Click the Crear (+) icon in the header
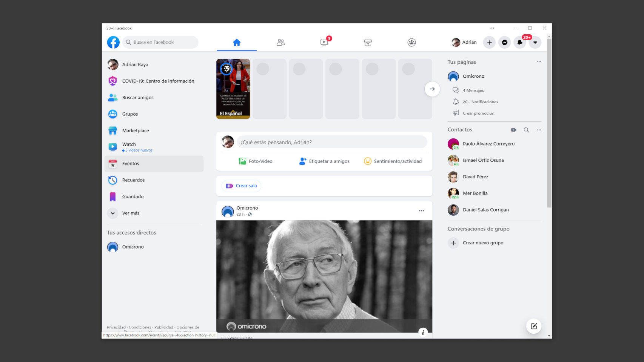The image size is (644, 362). pos(489,42)
